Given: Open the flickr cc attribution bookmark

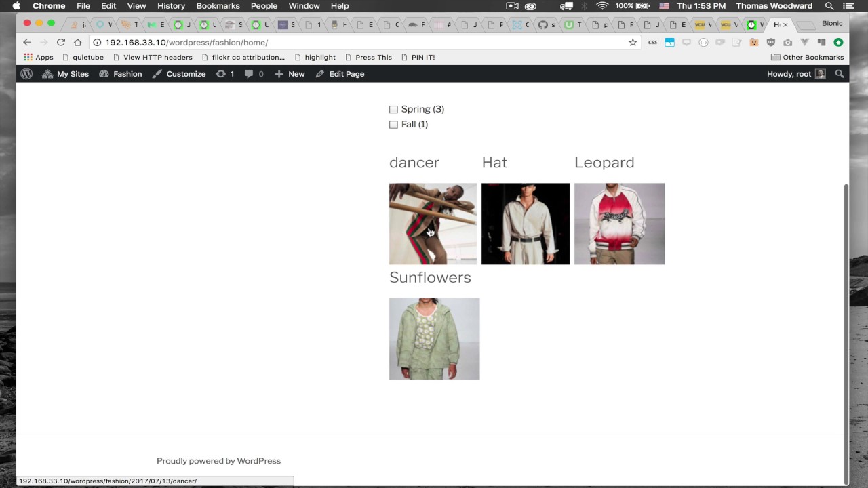Looking at the screenshot, I should pos(243,57).
